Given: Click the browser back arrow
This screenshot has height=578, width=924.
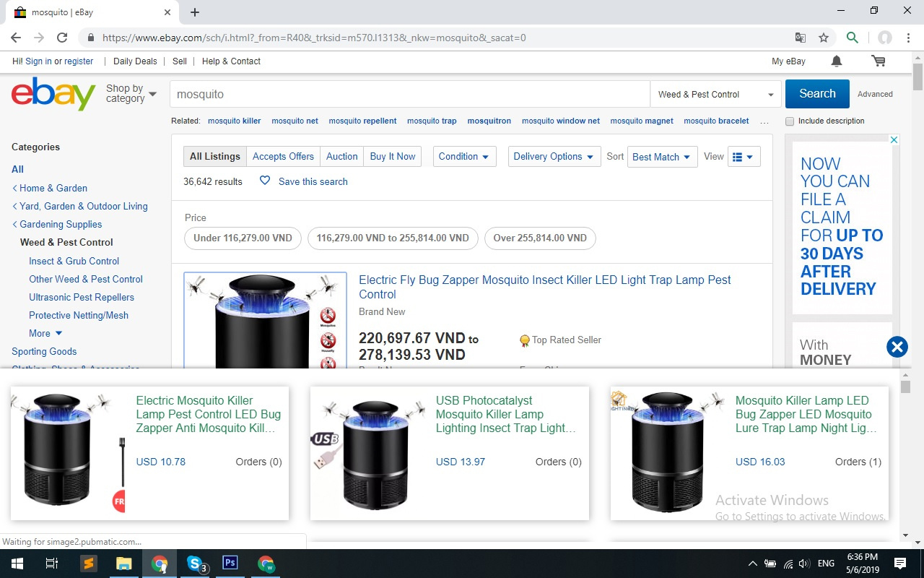Looking at the screenshot, I should pyautogui.click(x=16, y=38).
